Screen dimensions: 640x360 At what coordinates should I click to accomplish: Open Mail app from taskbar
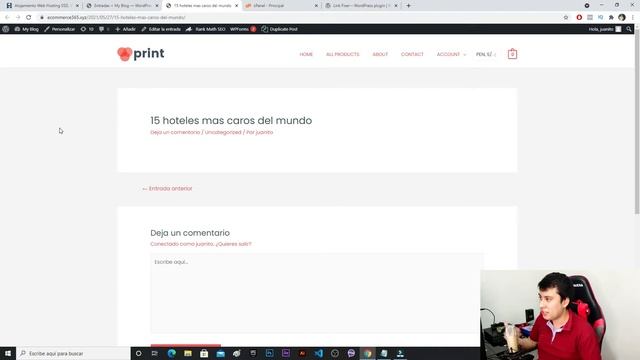(220, 353)
